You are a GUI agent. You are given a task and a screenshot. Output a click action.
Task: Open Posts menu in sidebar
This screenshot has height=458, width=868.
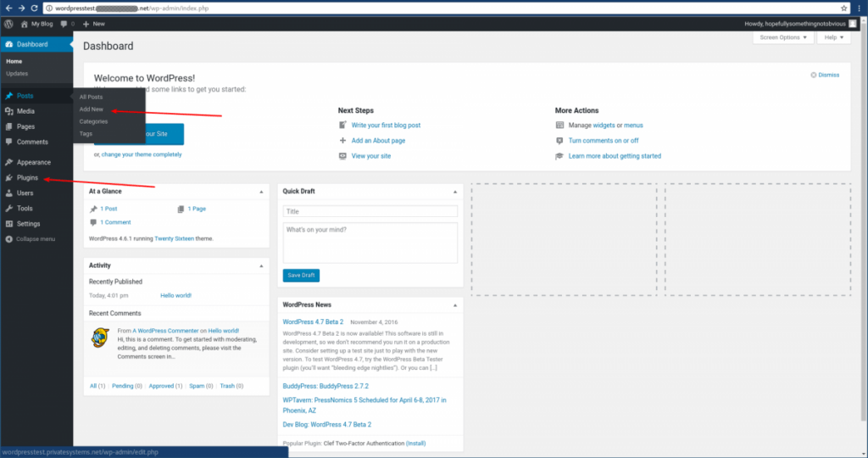[36, 96]
